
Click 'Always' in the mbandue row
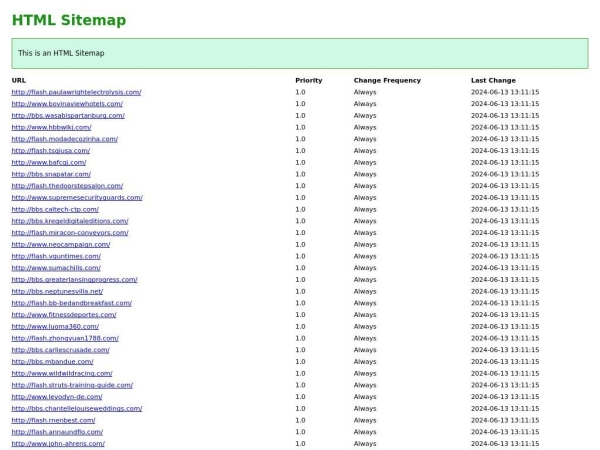[365, 362]
